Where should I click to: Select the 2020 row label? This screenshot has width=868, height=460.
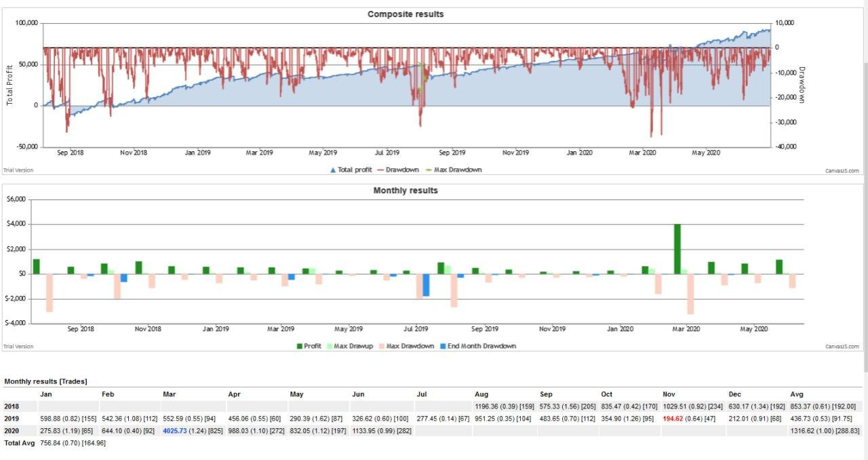(12, 431)
